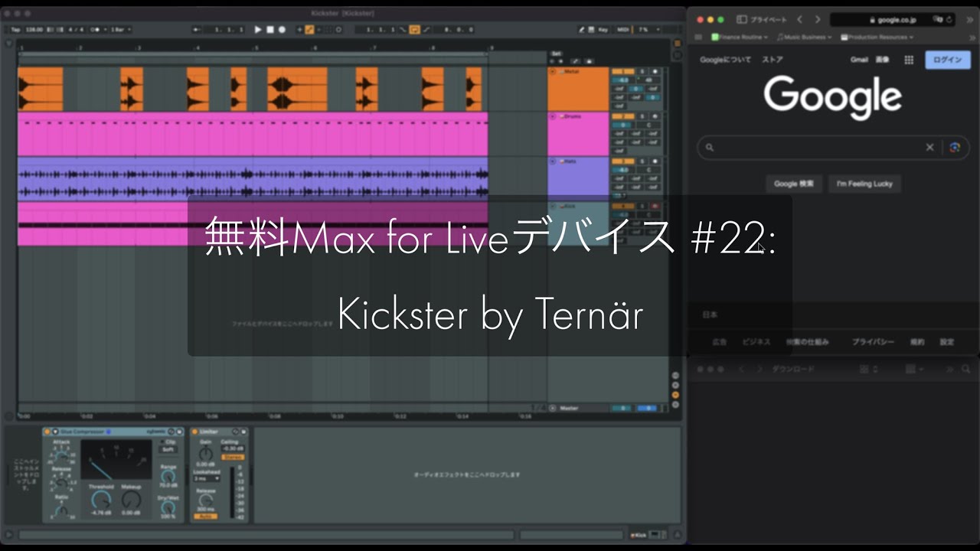Enable Key map mode
Screen dimensions: 980x551
[603, 29]
